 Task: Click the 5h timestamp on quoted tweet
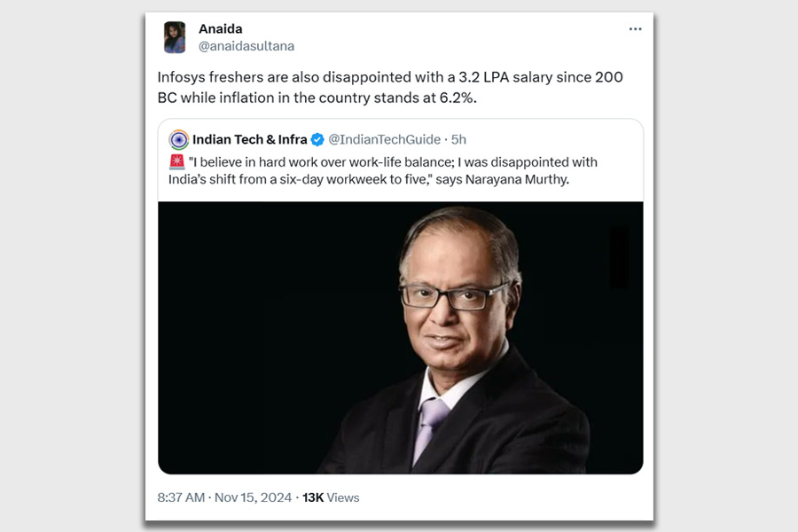[x=458, y=139]
